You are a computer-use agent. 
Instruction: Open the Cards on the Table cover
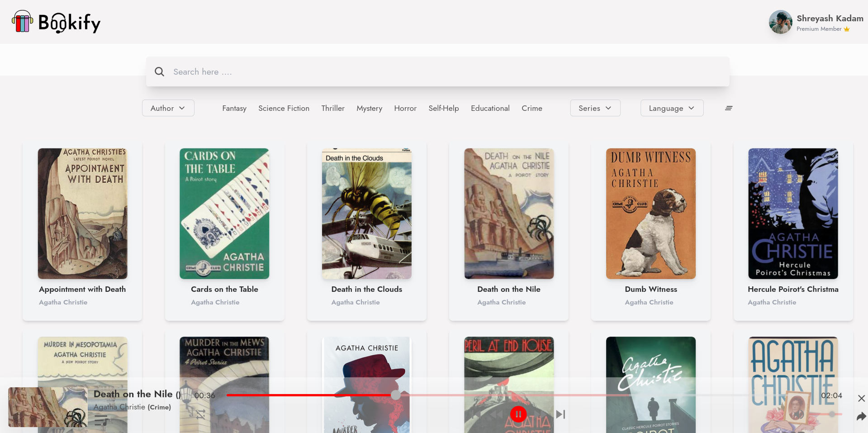[224, 214]
